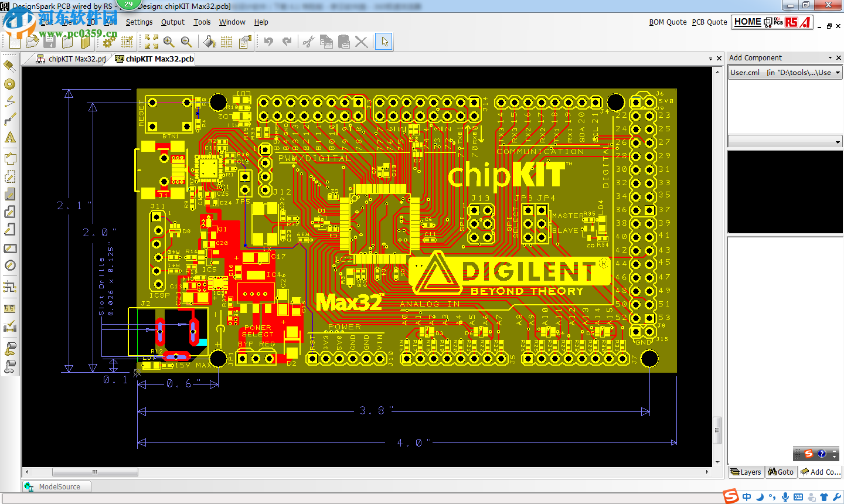Toggle Chinese/English input in Sogou bar

coord(747,496)
